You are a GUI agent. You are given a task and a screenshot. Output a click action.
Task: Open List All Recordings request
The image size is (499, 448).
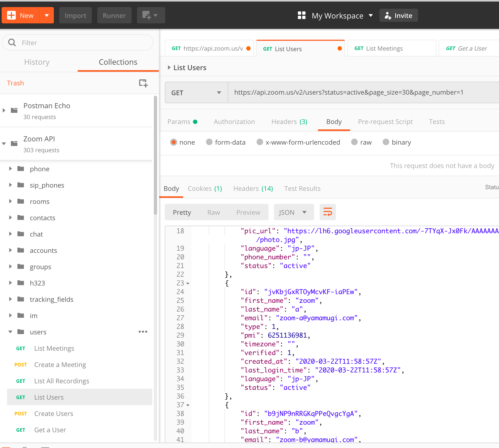click(x=80, y=381)
